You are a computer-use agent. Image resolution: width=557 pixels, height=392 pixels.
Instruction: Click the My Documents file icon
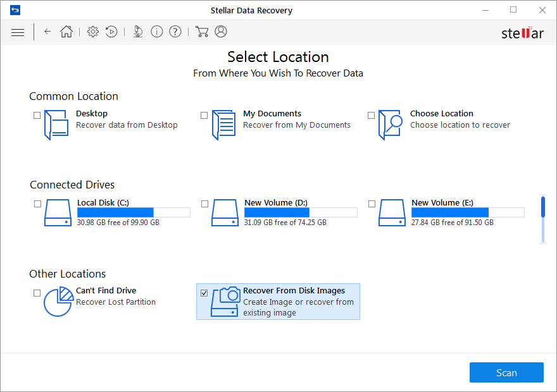[x=224, y=125]
